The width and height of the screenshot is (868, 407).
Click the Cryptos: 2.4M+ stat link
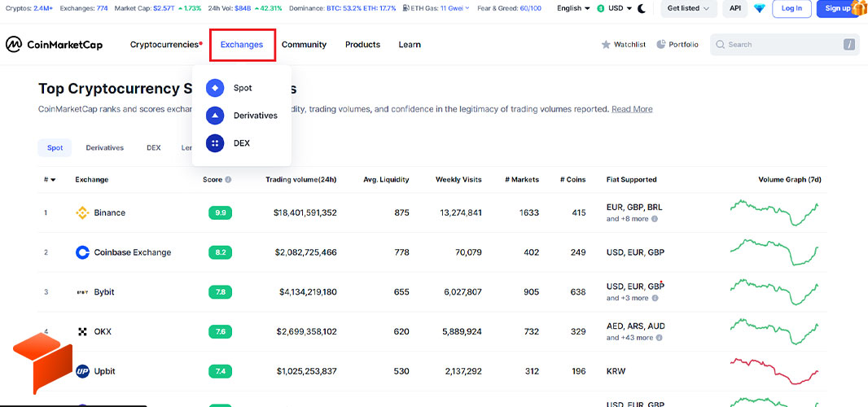click(28, 8)
